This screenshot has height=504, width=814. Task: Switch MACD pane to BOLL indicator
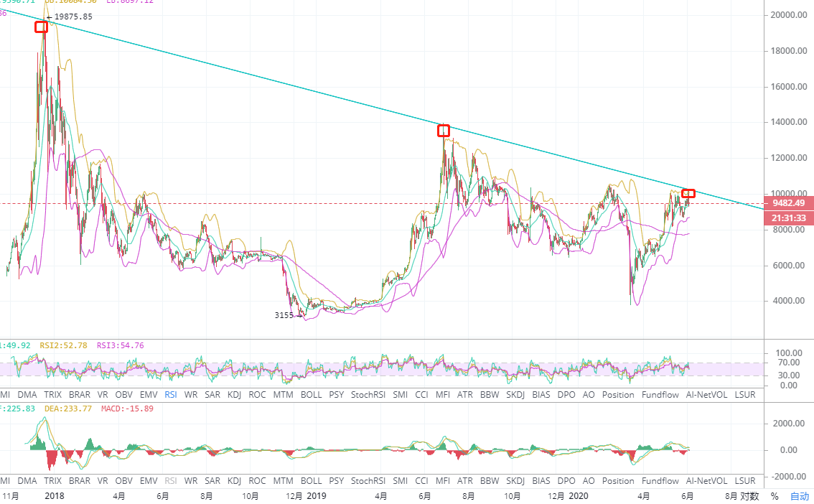point(311,480)
